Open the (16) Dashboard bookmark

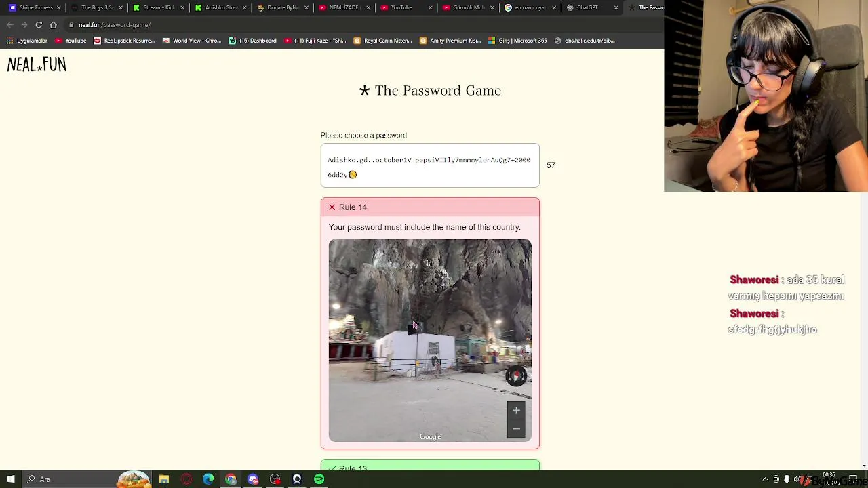coord(252,41)
